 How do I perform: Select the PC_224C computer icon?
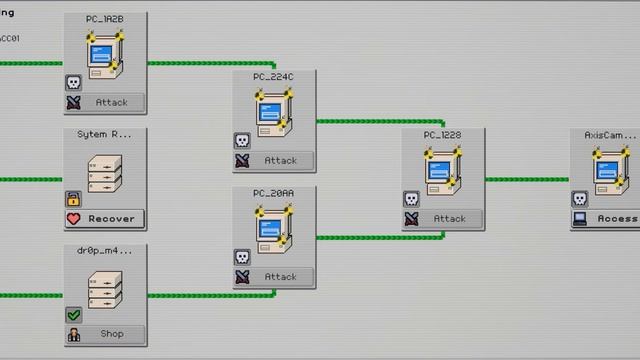coord(274,113)
